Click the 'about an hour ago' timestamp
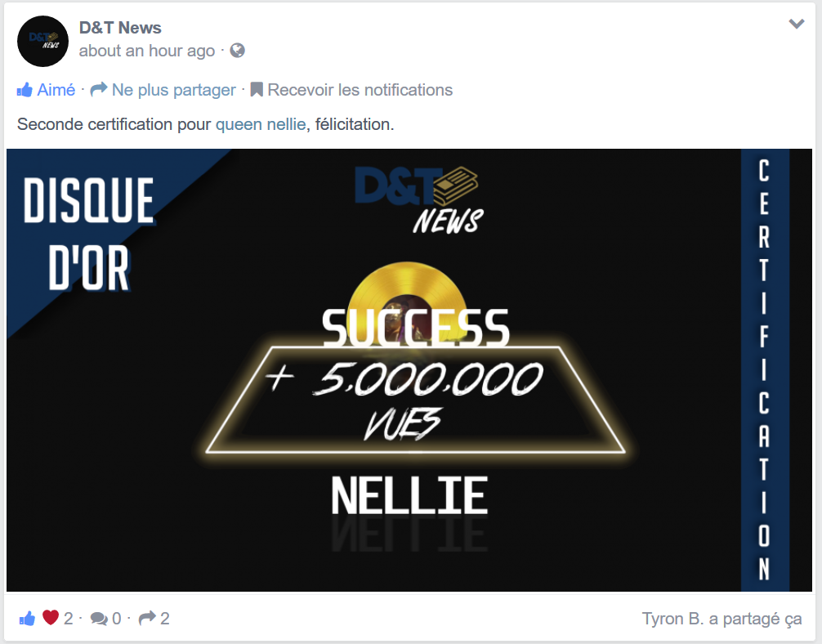Image resolution: width=822 pixels, height=644 pixels. click(x=147, y=51)
